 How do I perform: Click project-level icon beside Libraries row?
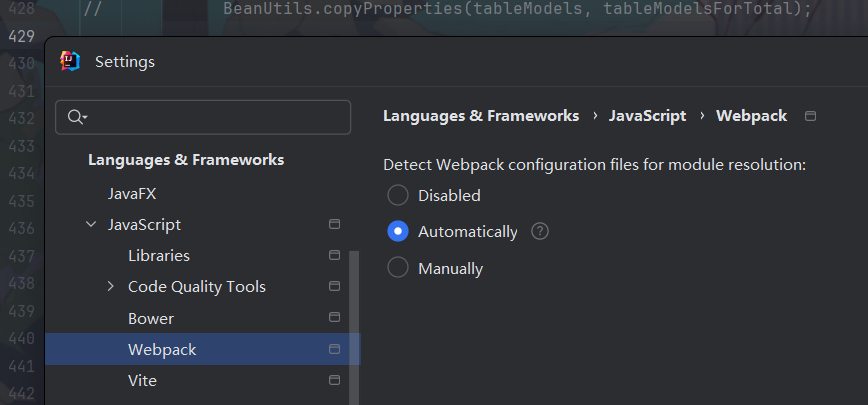(334, 255)
